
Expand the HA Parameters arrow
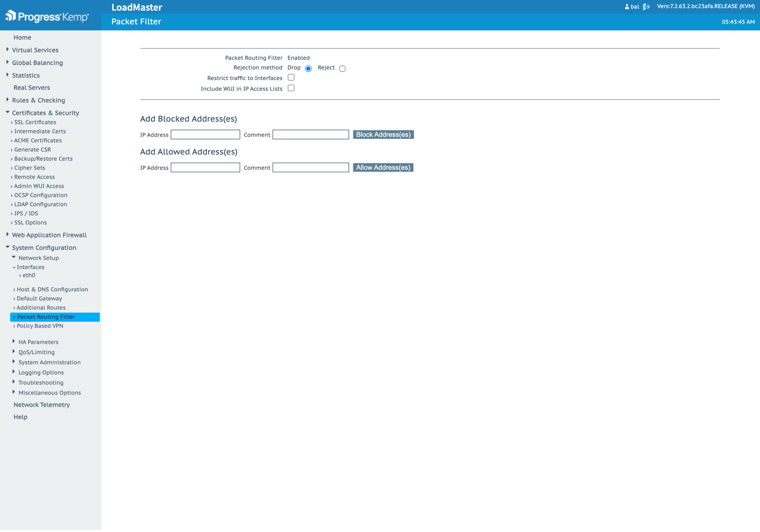click(14, 342)
